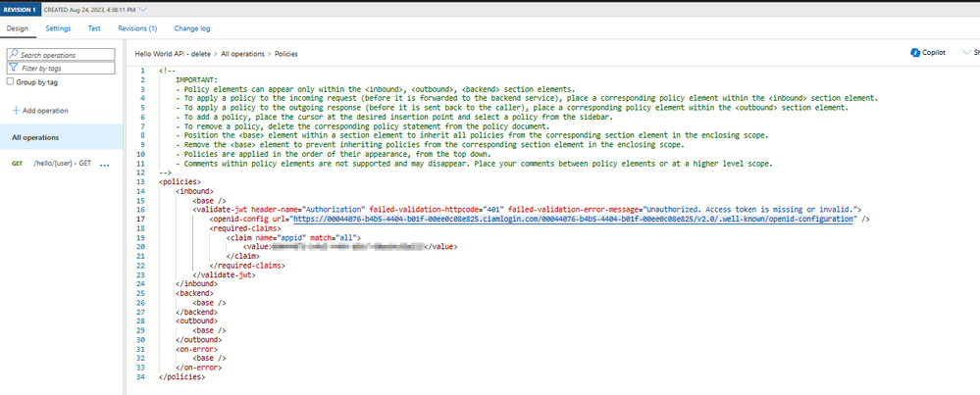
Task: Switch to the Design tab
Action: pos(18,28)
